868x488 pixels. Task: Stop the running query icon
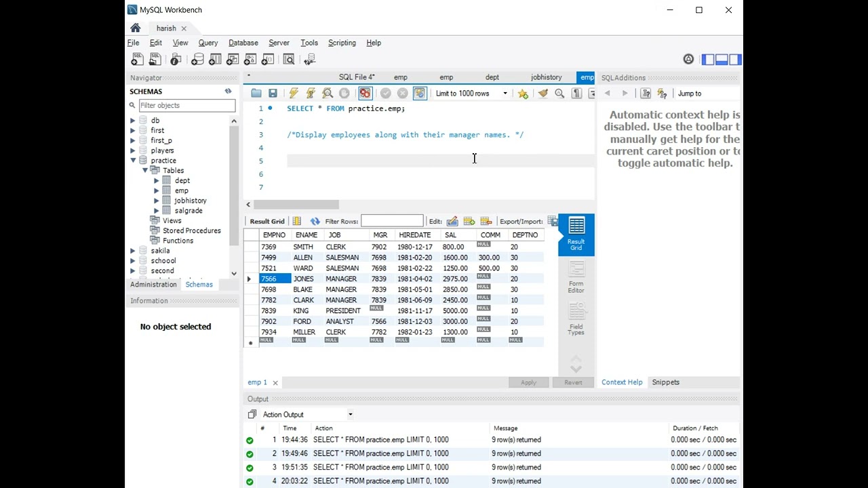point(344,94)
